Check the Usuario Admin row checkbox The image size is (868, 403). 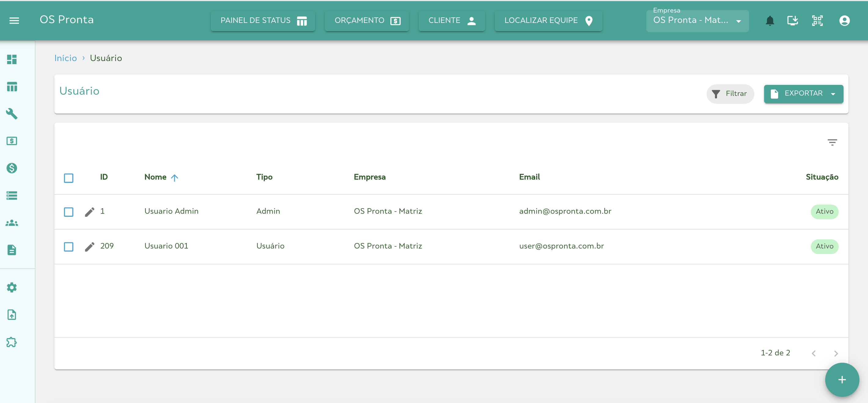(x=69, y=212)
